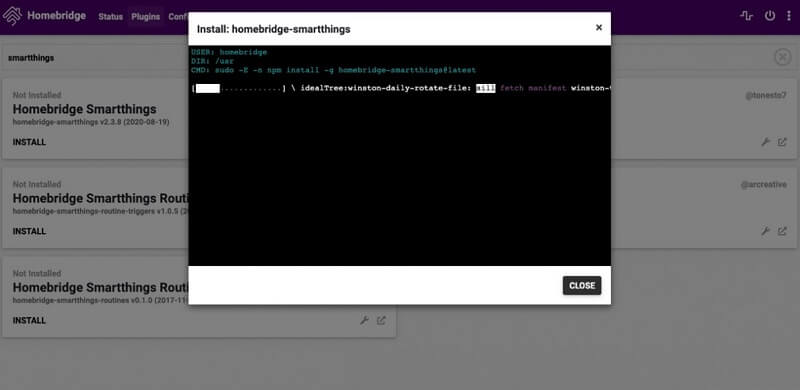Click the Homebridge brand title
This screenshot has width=800, height=390.
(x=57, y=16)
